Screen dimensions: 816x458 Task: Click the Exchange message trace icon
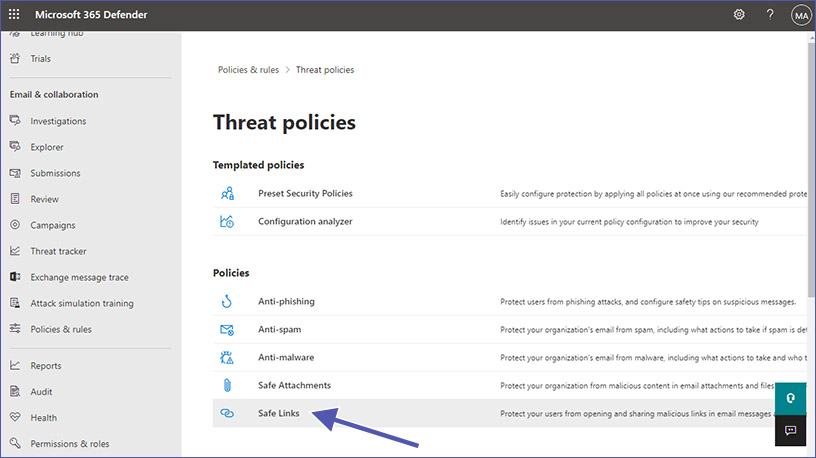coord(15,277)
